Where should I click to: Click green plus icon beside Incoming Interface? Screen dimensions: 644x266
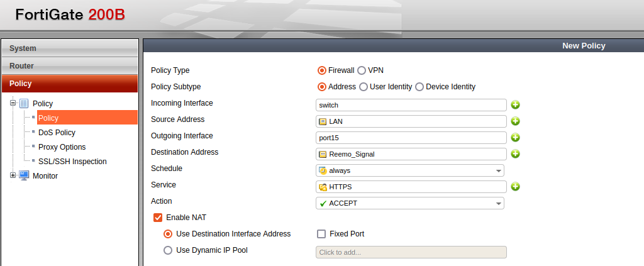(515, 105)
